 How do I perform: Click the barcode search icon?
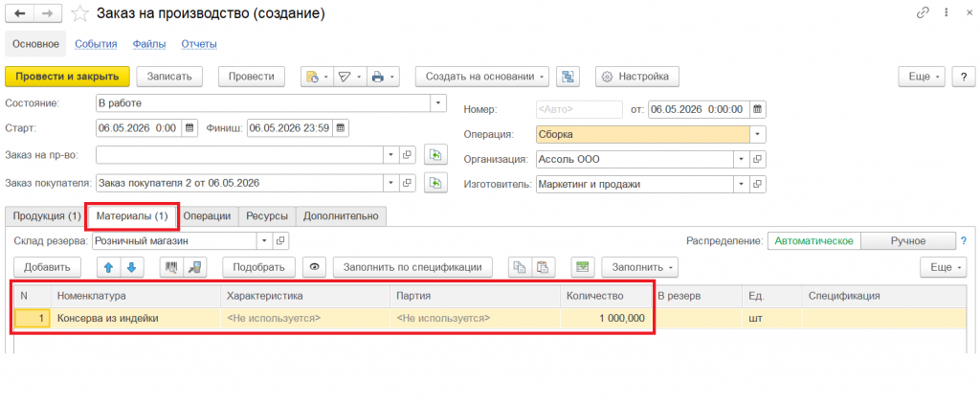point(171,267)
